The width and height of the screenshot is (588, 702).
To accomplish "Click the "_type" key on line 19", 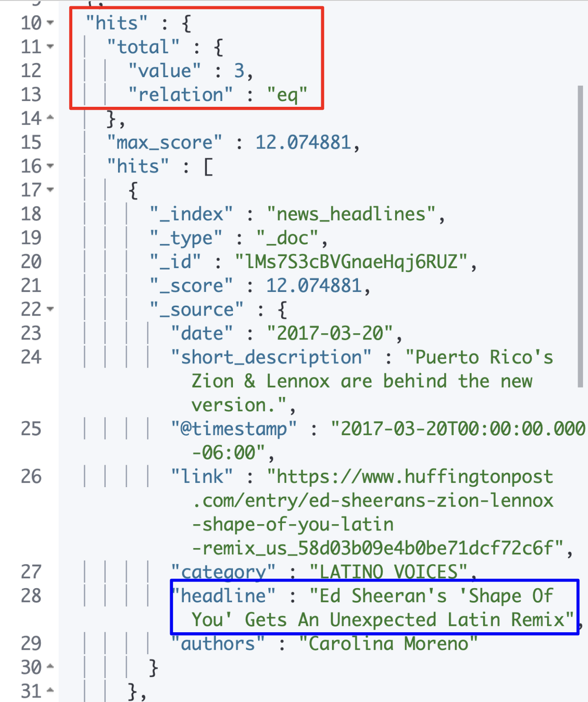I will tap(186, 238).
